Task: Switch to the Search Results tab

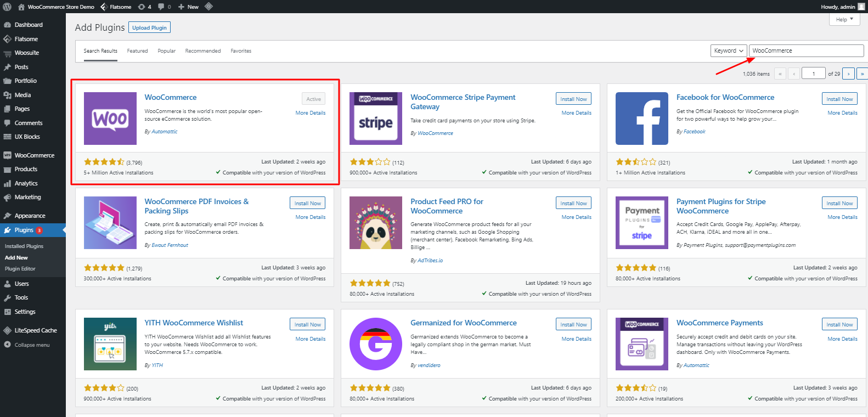Action: (x=100, y=51)
